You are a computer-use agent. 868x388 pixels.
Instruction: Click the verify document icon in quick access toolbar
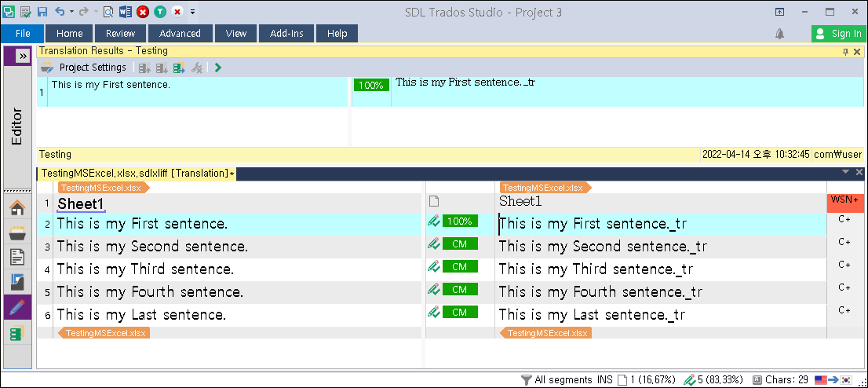(x=25, y=11)
